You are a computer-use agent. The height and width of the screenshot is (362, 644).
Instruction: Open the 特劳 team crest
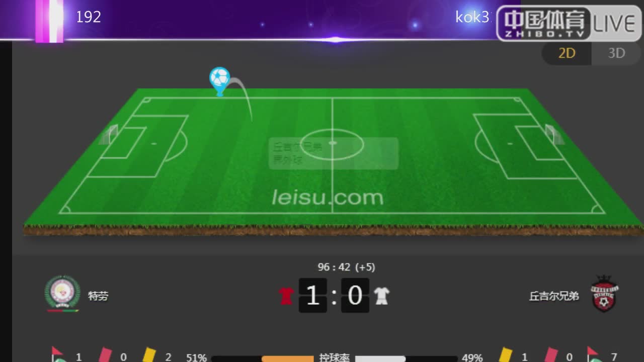(62, 294)
